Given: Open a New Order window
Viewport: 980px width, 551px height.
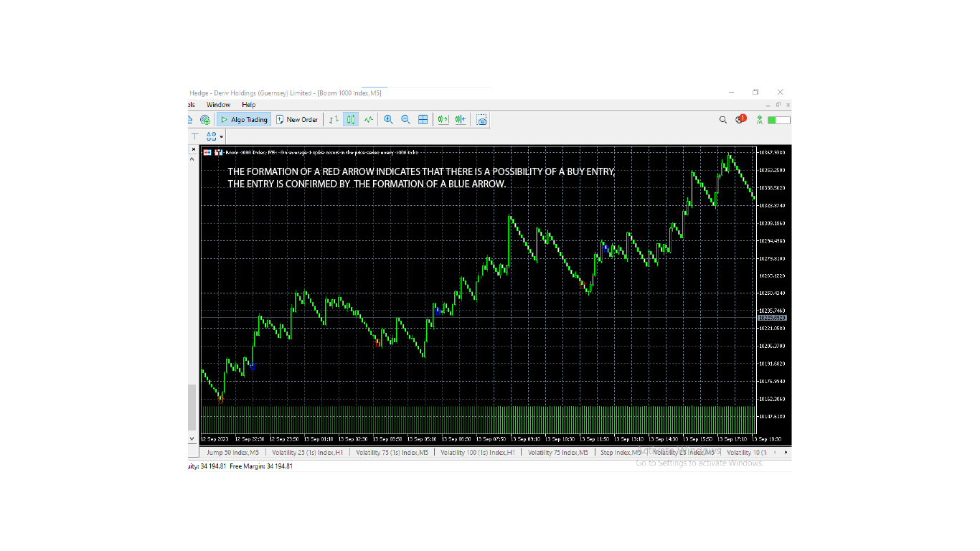Looking at the screenshot, I should pyautogui.click(x=297, y=119).
